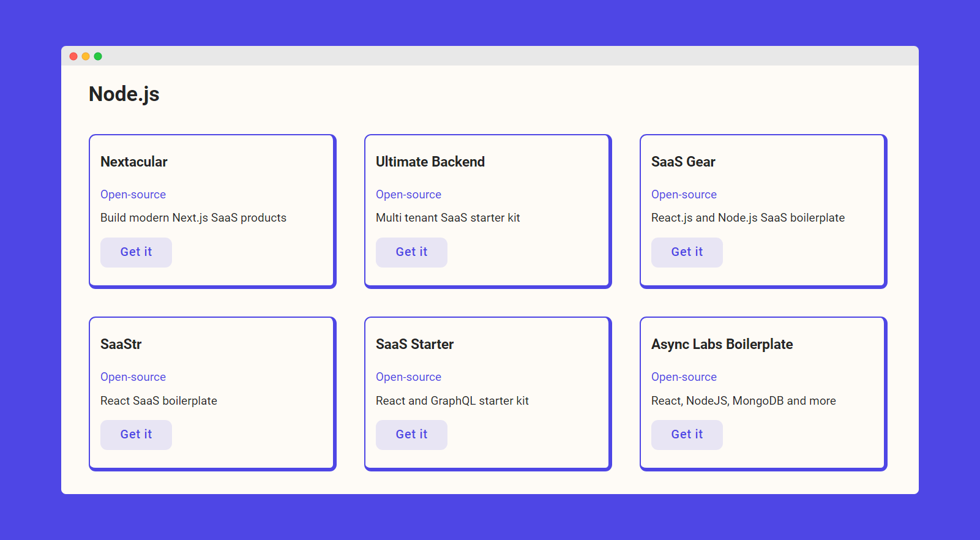
Task: Click the Node.js section heading
Action: (124, 94)
